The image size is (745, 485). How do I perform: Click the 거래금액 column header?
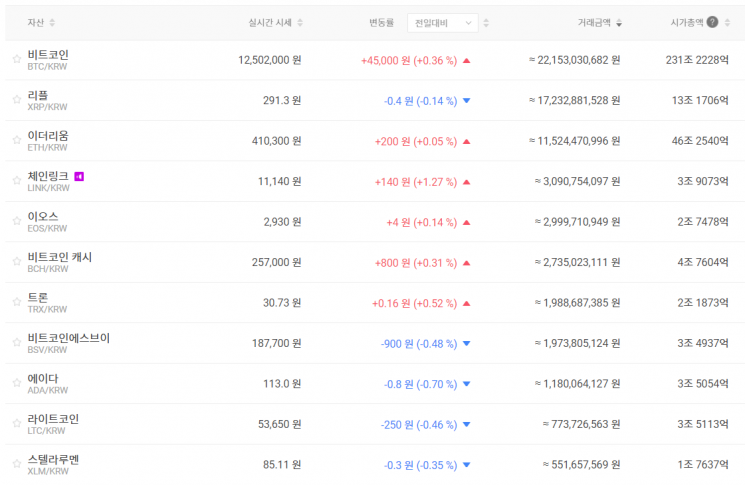pos(594,22)
